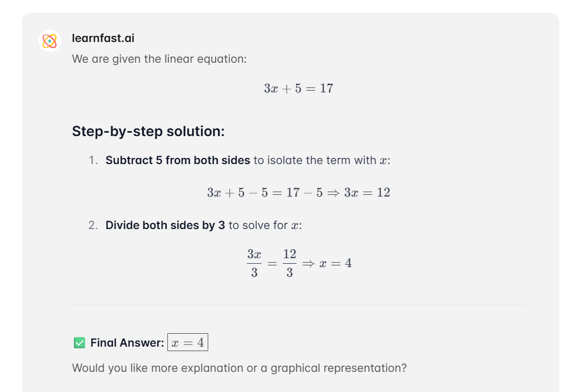Click the bold 'Final Answer:' label
The image size is (576, 392).
pyautogui.click(x=127, y=343)
